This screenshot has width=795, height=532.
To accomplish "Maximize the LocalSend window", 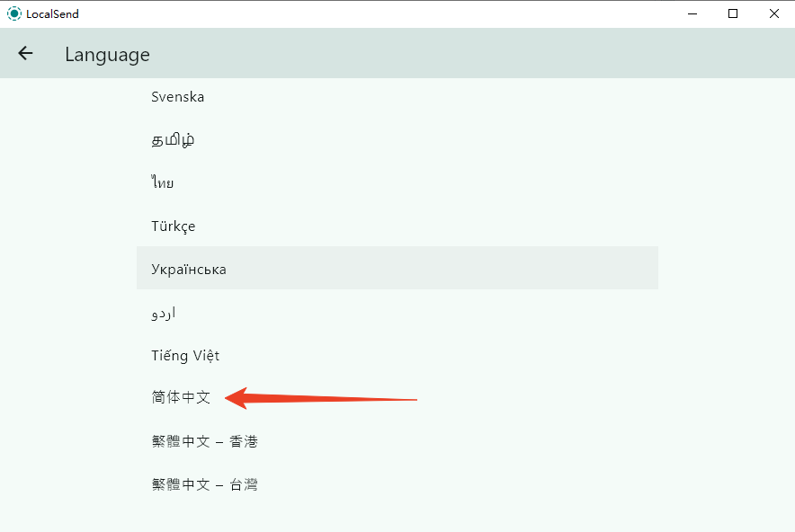I will [x=733, y=13].
